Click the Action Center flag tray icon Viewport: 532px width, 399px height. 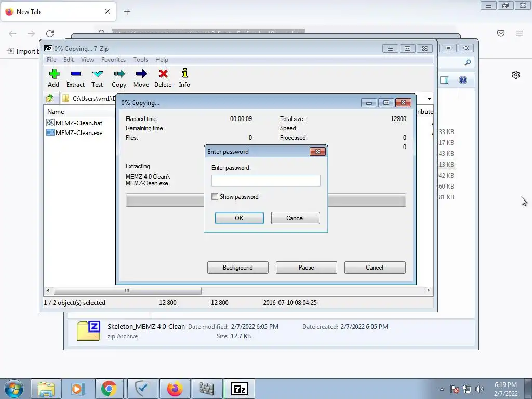(455, 389)
